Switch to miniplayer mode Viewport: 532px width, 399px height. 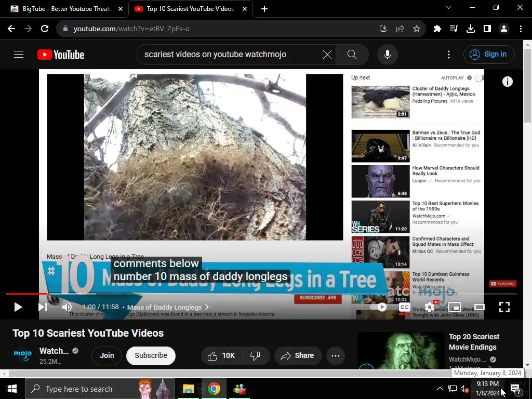pos(455,307)
